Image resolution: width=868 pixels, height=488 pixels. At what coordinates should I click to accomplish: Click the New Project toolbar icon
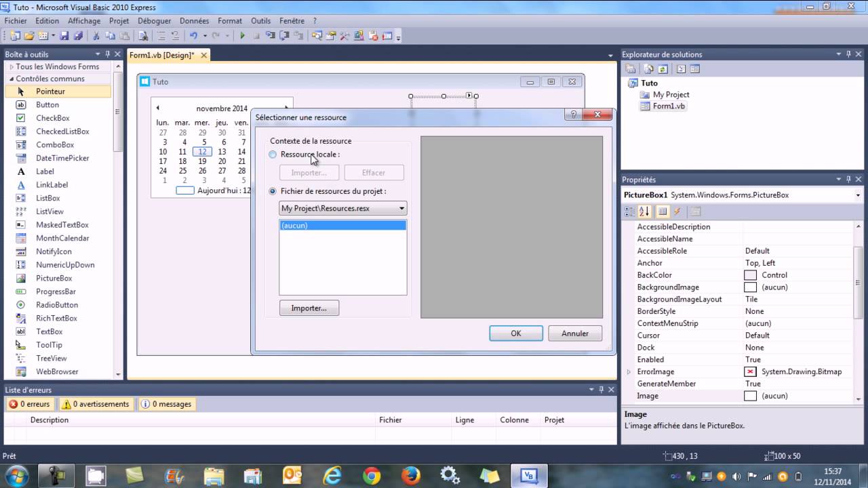[x=16, y=36]
